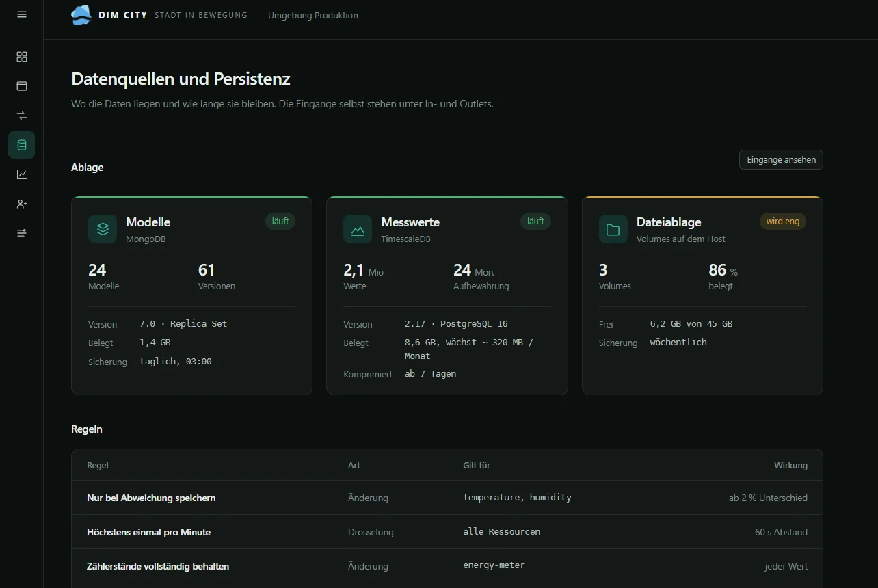Image resolution: width=878 pixels, height=588 pixels.
Task: Click the wird eng status badge
Action: coord(783,221)
